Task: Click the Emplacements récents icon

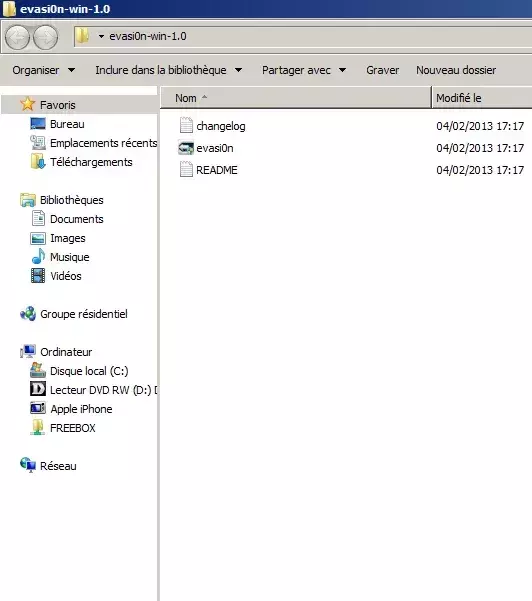Action: click(38, 143)
